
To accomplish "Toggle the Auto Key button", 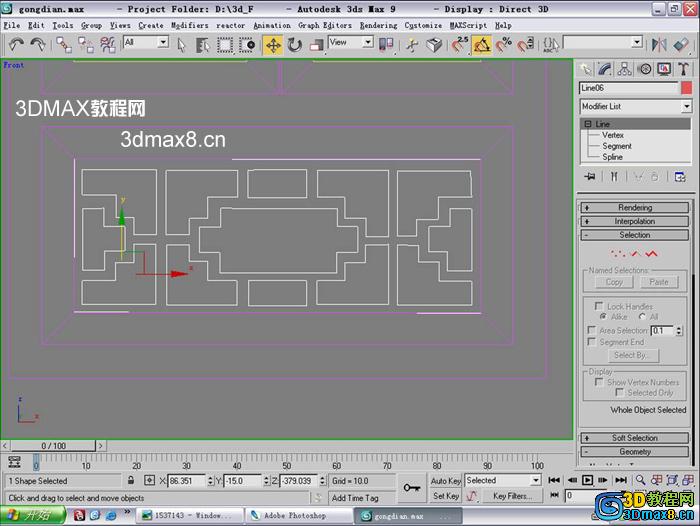I will tap(445, 481).
